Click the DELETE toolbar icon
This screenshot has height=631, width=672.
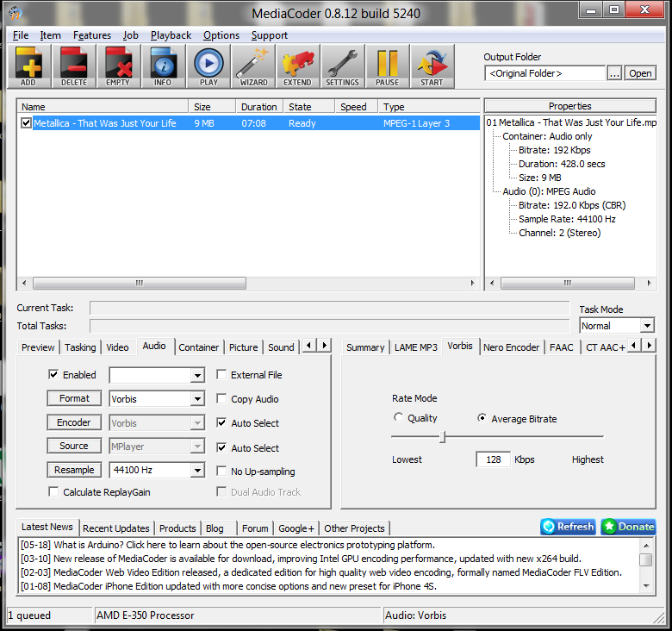click(74, 66)
